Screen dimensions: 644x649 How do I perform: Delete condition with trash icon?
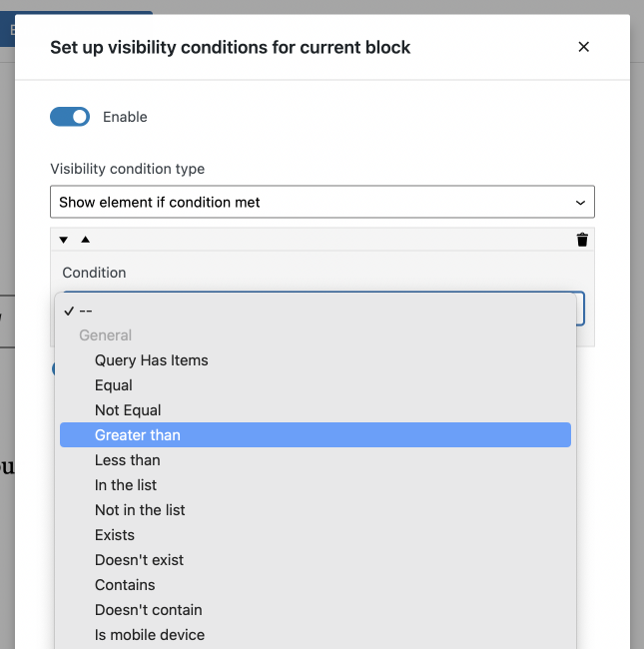click(x=582, y=240)
